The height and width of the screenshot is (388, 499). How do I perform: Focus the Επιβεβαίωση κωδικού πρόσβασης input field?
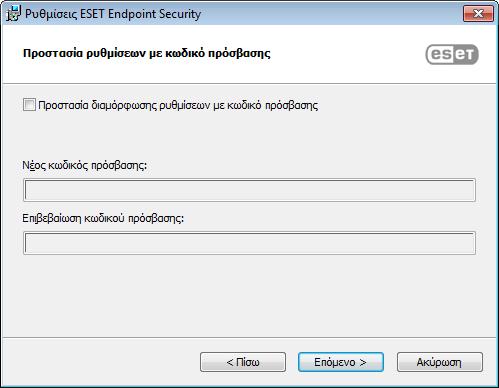pyautogui.click(x=249, y=243)
